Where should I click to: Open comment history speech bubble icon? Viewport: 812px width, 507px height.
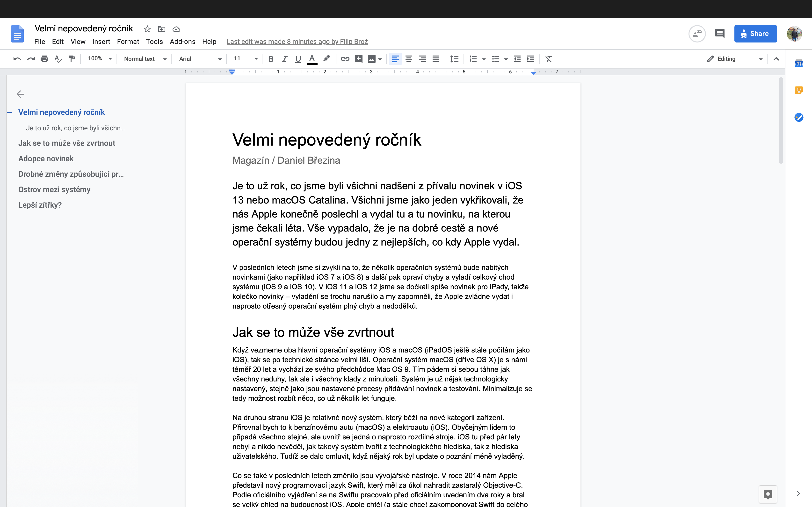[719, 34]
